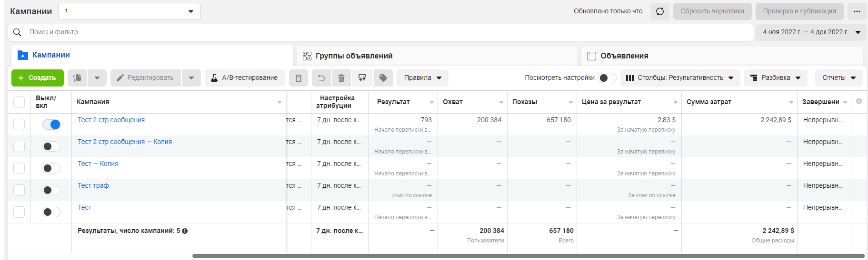
Task: Click the clipboard paste icon in the toolbar
Action: click(298, 78)
